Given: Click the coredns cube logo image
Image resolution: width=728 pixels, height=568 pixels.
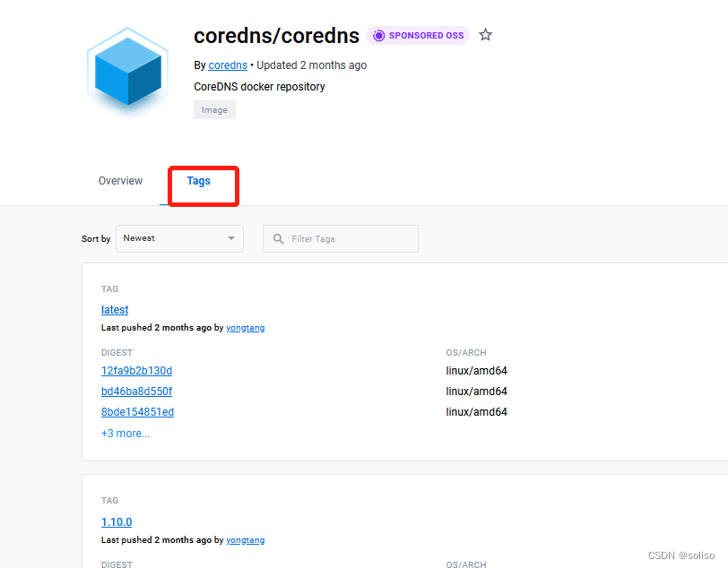Looking at the screenshot, I should [126, 72].
